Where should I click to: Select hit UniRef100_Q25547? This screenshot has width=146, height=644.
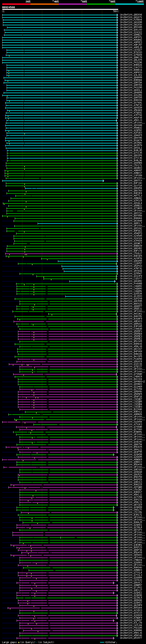[131, 273]
